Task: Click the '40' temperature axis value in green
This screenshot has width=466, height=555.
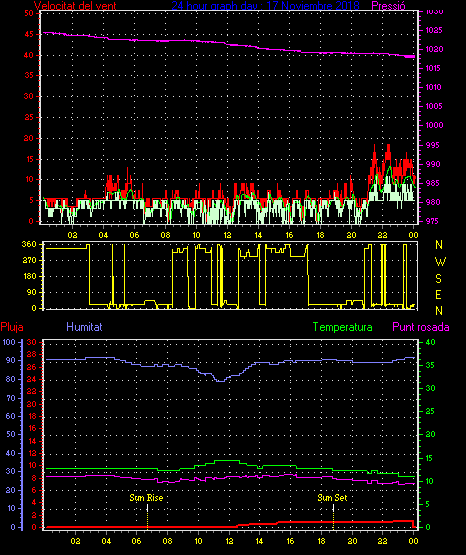Action: (x=430, y=342)
